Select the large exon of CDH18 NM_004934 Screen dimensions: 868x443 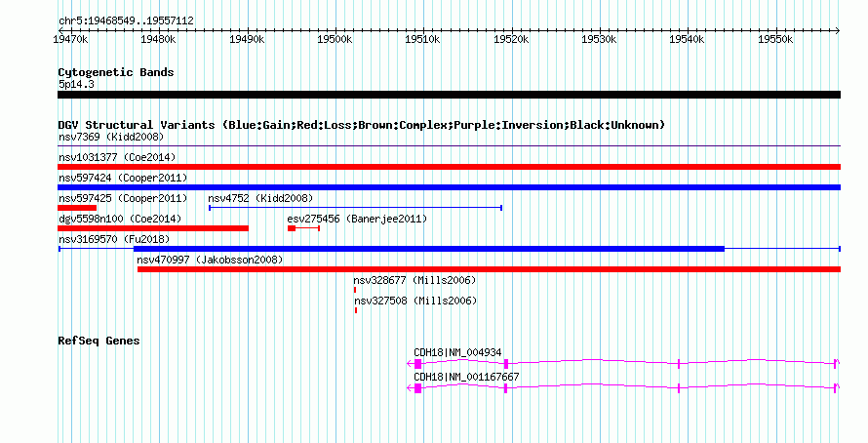point(418,364)
